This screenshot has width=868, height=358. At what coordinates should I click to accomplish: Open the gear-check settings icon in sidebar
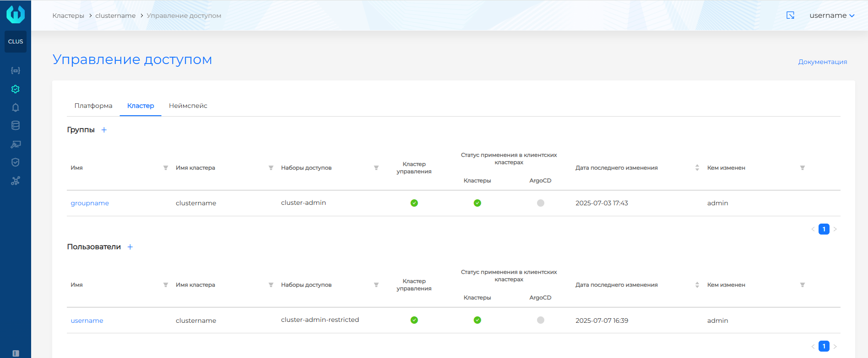tap(16, 89)
